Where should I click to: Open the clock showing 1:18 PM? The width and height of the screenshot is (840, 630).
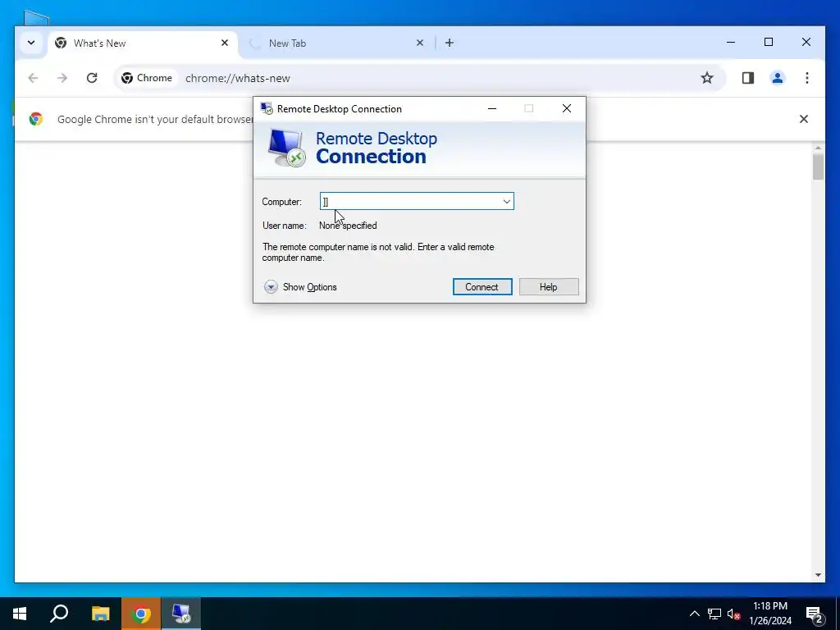tap(770, 614)
